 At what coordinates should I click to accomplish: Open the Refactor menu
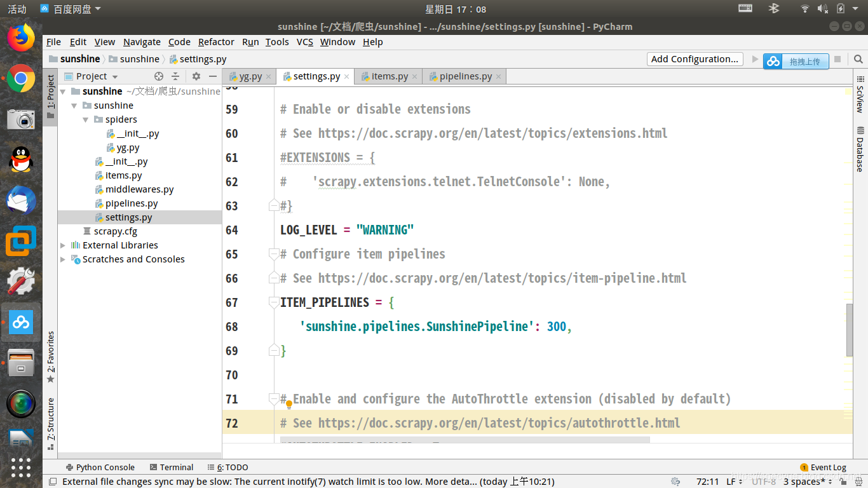click(x=216, y=42)
